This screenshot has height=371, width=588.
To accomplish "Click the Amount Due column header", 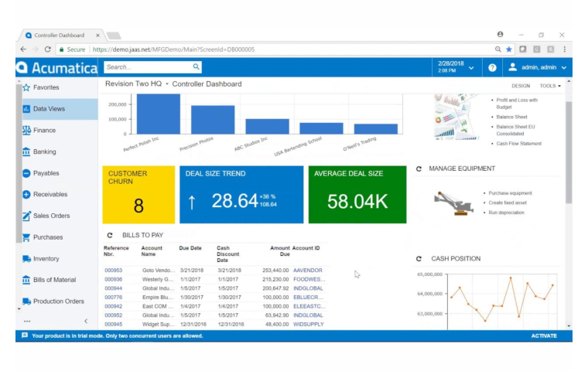I will (x=280, y=251).
